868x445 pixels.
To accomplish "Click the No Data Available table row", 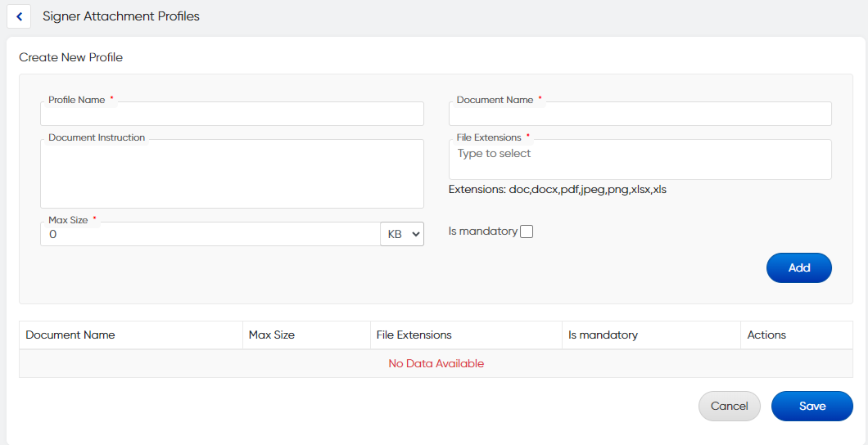I will tap(436, 363).
